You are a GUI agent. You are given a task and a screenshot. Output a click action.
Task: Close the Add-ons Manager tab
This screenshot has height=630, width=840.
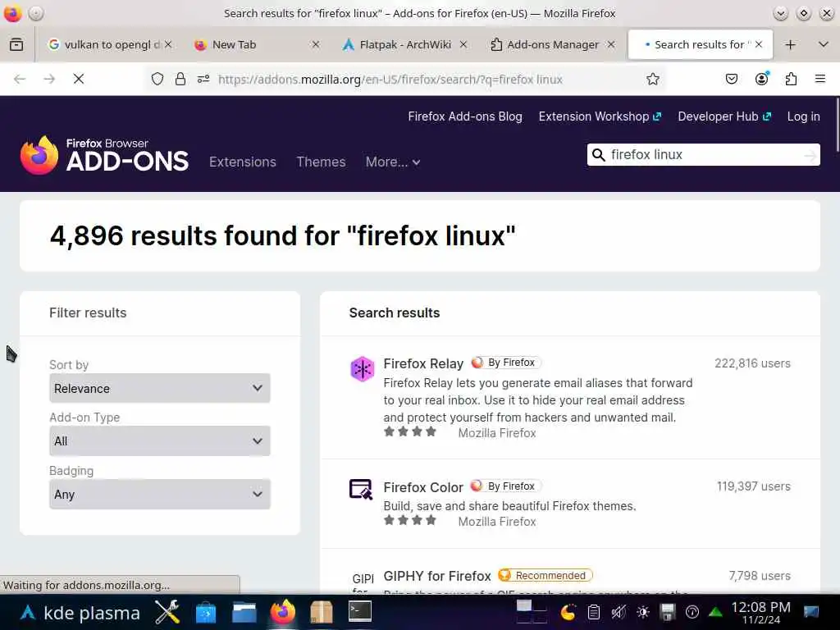coord(610,44)
